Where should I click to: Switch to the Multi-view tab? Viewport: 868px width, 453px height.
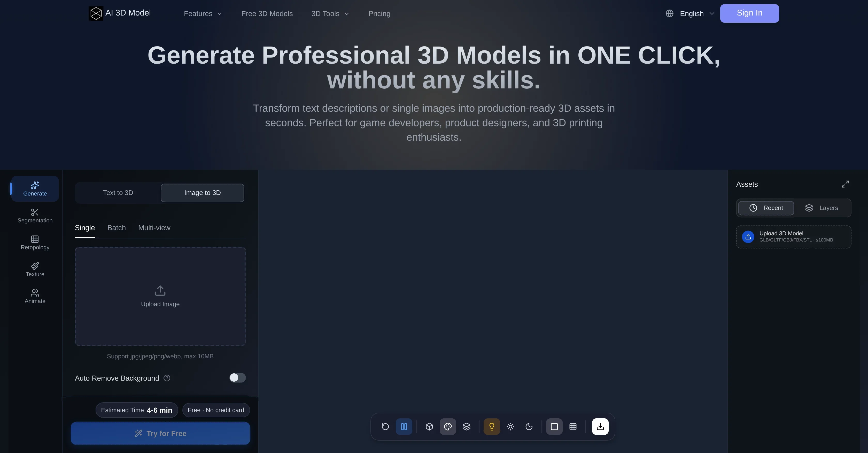tap(154, 228)
